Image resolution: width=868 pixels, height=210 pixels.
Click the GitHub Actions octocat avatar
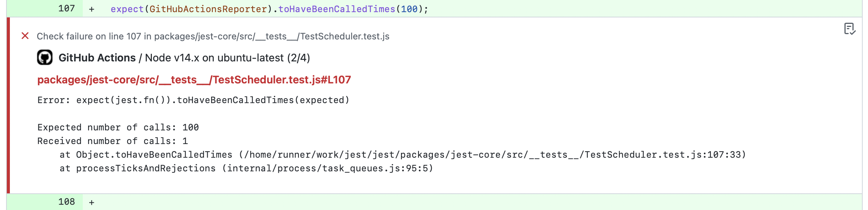[x=45, y=58]
